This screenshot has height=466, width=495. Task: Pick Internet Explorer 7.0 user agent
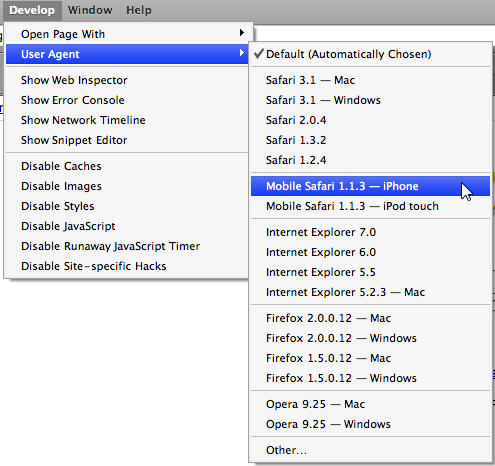coord(370,232)
